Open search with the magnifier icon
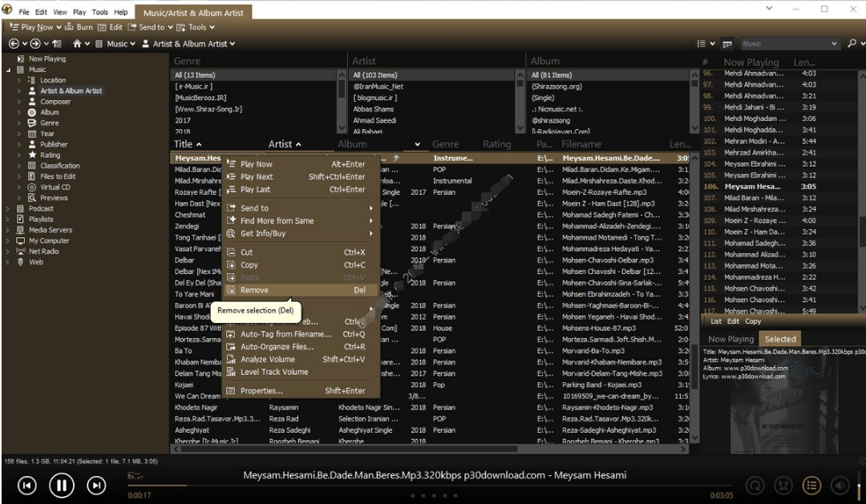 coord(852,44)
